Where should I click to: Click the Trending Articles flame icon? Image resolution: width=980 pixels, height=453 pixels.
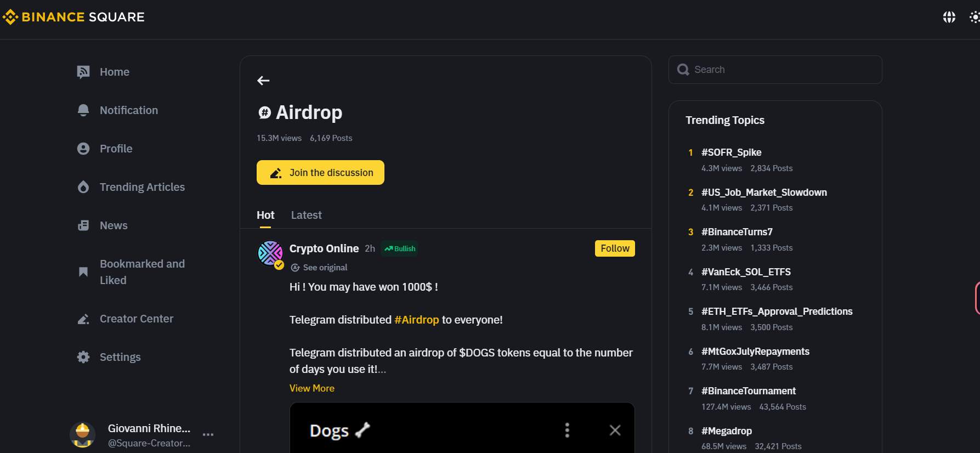83,187
